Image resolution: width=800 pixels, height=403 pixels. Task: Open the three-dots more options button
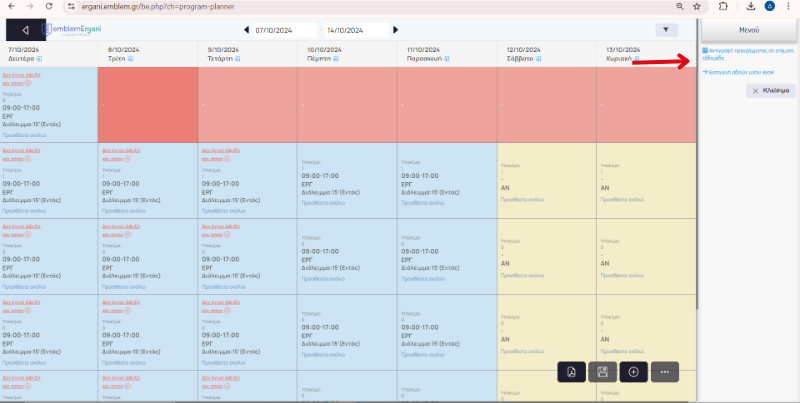click(664, 372)
